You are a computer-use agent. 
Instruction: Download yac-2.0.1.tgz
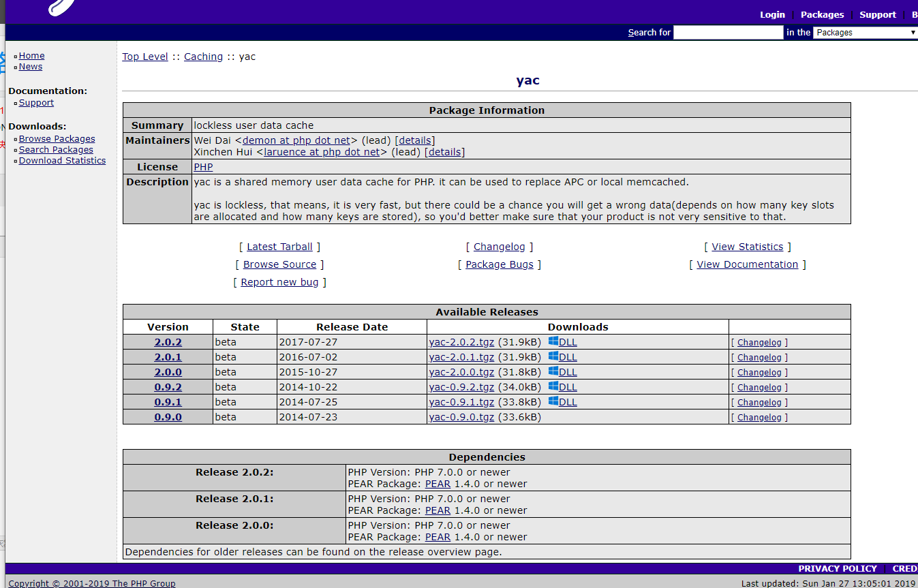click(x=461, y=357)
